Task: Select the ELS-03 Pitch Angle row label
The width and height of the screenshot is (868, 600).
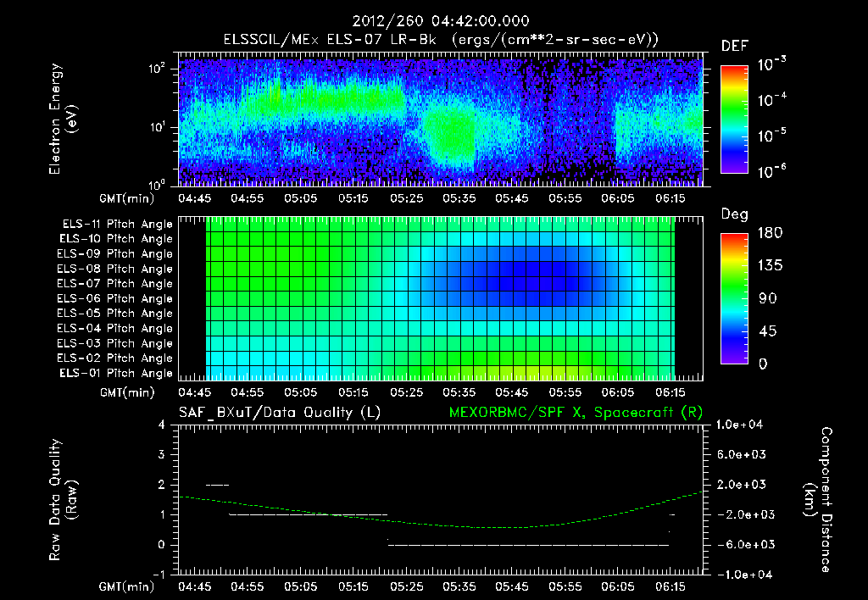Action: (114, 344)
